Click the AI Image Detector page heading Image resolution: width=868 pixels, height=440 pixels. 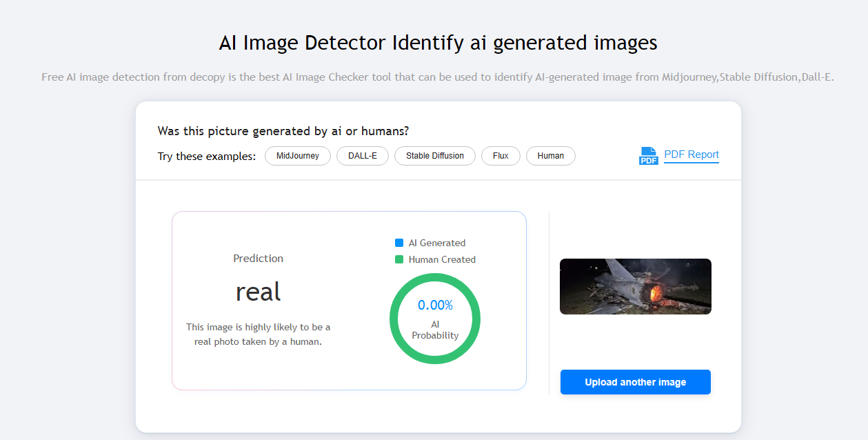tap(438, 43)
